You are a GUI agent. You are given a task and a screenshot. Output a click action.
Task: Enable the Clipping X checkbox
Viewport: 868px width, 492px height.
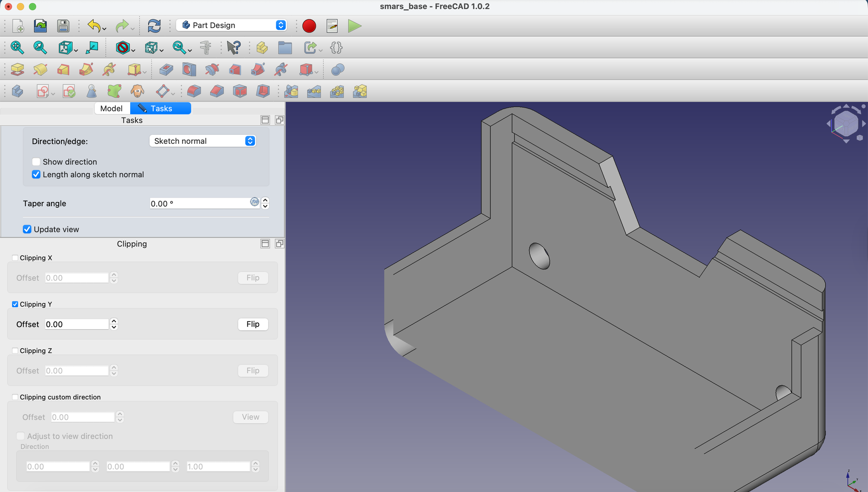click(x=15, y=258)
